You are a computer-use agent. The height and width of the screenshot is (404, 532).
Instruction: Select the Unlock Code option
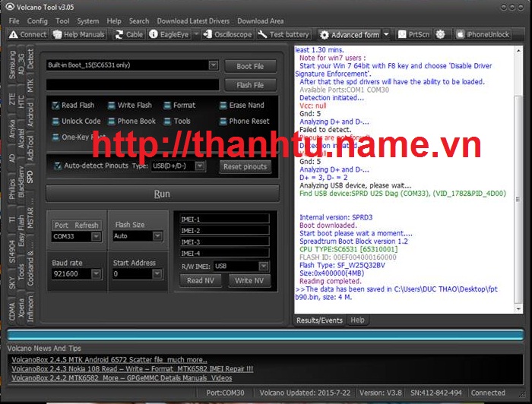[x=76, y=121]
